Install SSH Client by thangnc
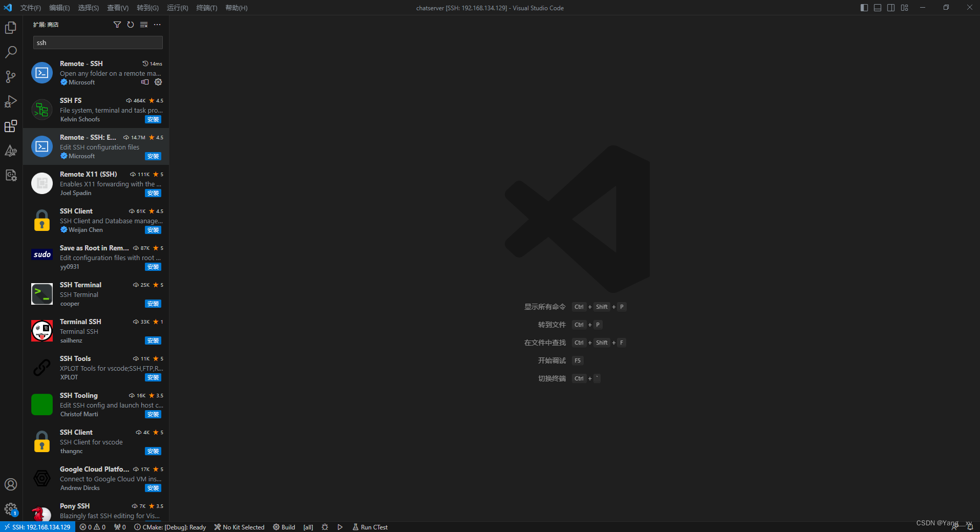 pos(153,451)
